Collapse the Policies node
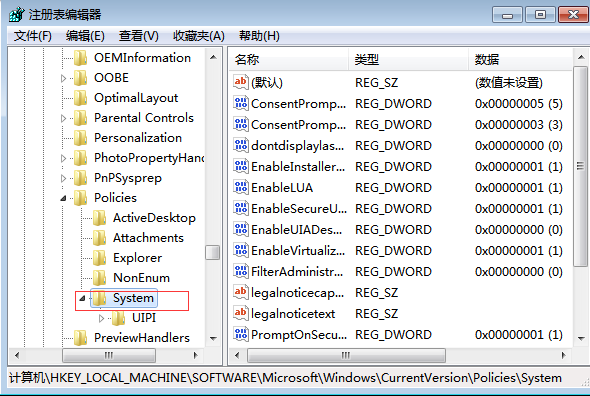The height and width of the screenshot is (396, 590). 63,198
